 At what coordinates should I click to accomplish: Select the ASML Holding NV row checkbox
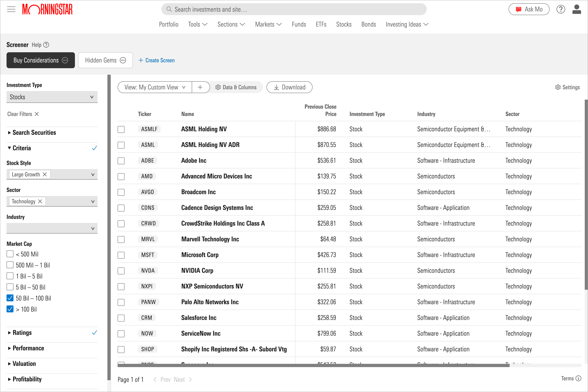pyautogui.click(x=121, y=129)
